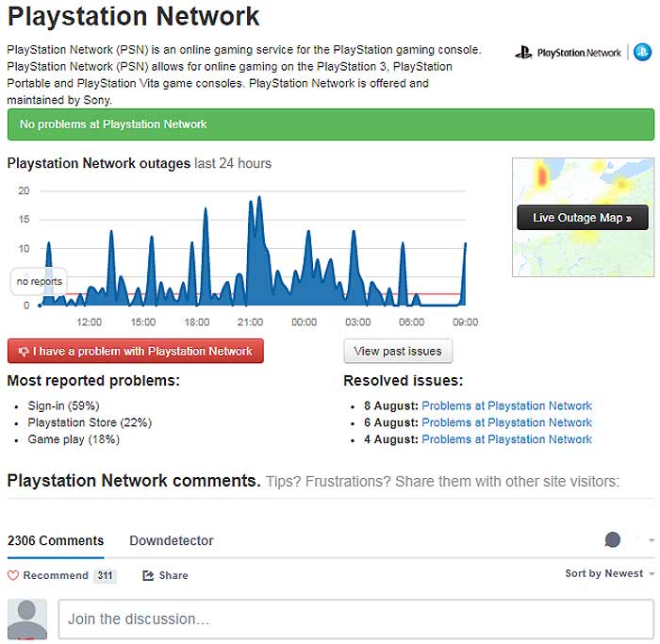Screen dimensions: 660x644
Task: Click thumbs-down icon on red problem button
Action: [x=24, y=351]
